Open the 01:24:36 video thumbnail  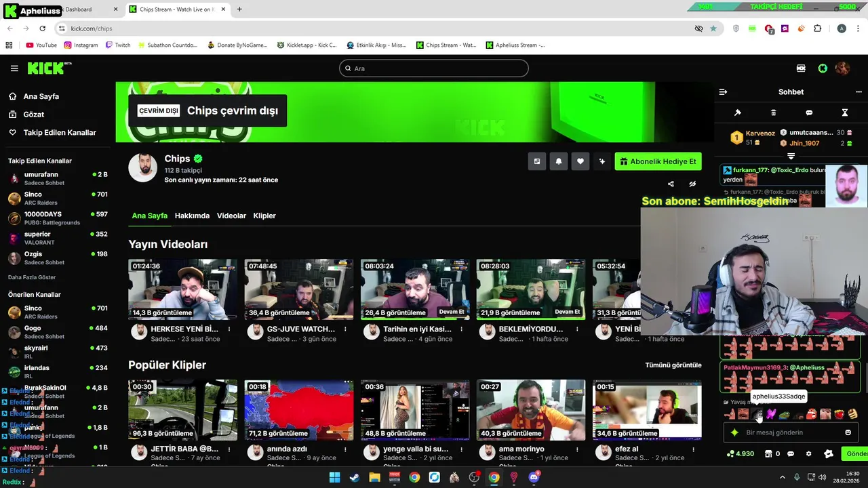(183, 289)
